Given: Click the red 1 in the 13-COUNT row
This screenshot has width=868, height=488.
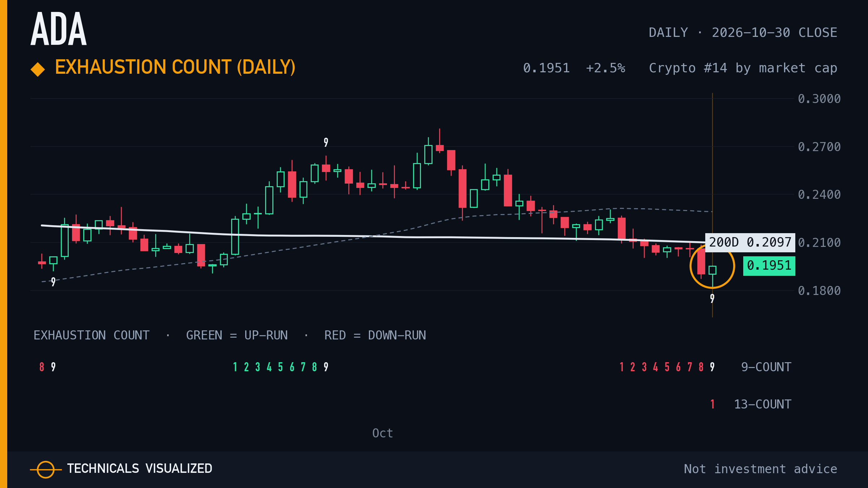Looking at the screenshot, I should (712, 404).
